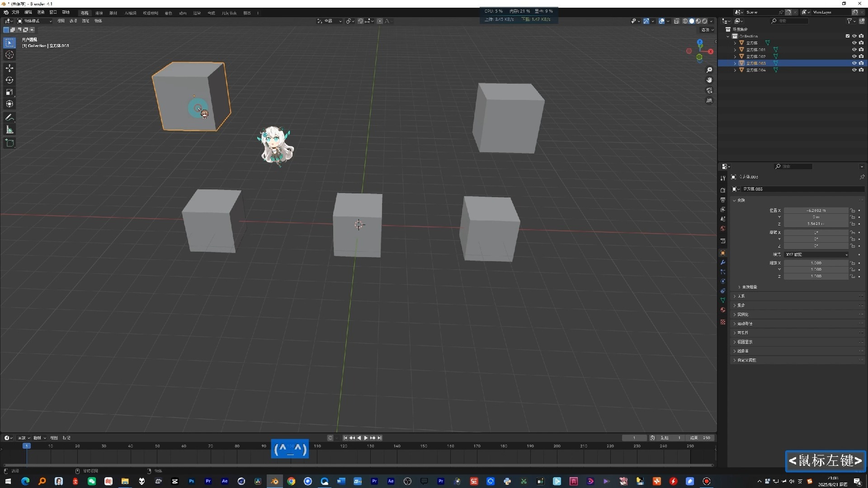Select the Measure tool
Screen dimensions: 868x488
click(9, 130)
